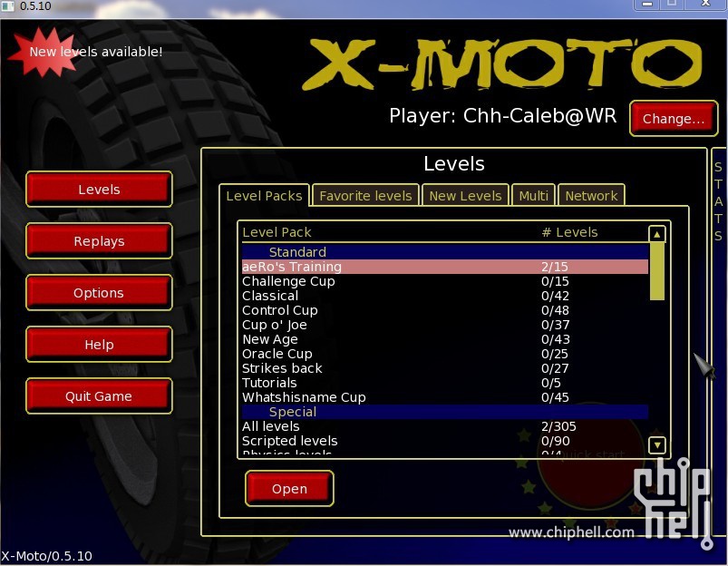Select the Tutorials pack
The height and width of the screenshot is (566, 728).
click(x=445, y=383)
